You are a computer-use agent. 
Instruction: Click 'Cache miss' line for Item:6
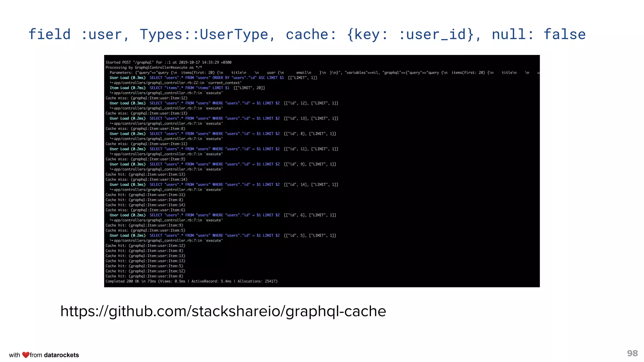[x=146, y=210]
